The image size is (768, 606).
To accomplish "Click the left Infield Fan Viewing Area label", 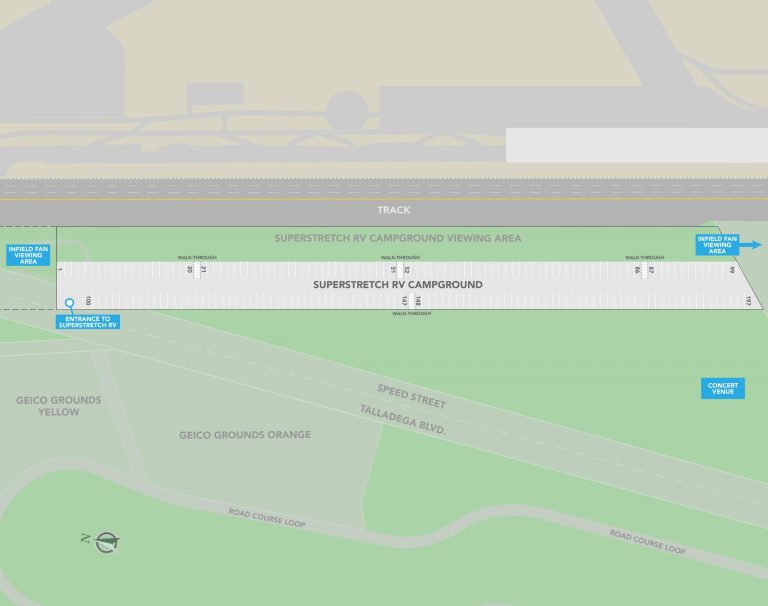I will [x=28, y=255].
